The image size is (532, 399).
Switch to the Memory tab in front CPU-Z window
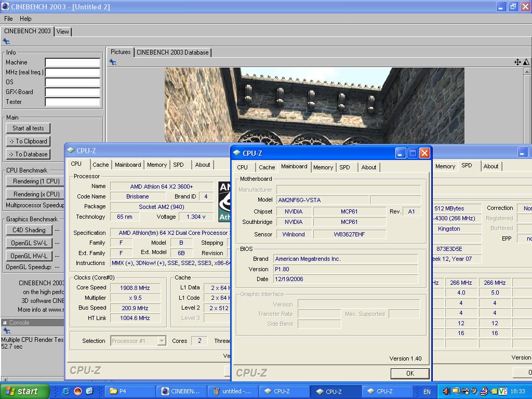323,167
